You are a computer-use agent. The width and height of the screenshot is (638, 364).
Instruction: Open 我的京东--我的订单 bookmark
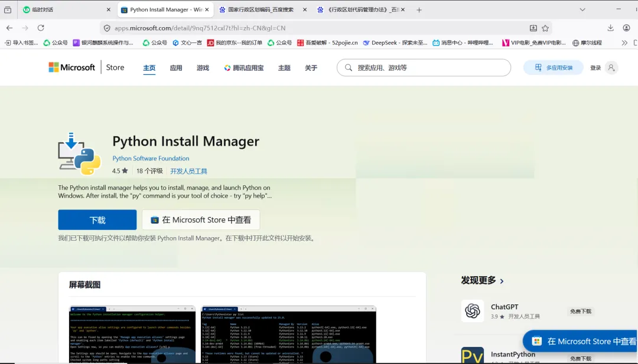click(x=235, y=42)
